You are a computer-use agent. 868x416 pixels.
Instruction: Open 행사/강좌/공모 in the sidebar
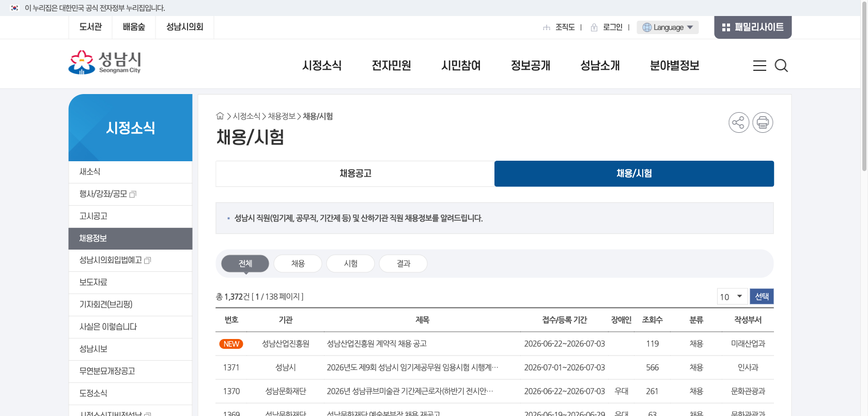click(x=130, y=194)
